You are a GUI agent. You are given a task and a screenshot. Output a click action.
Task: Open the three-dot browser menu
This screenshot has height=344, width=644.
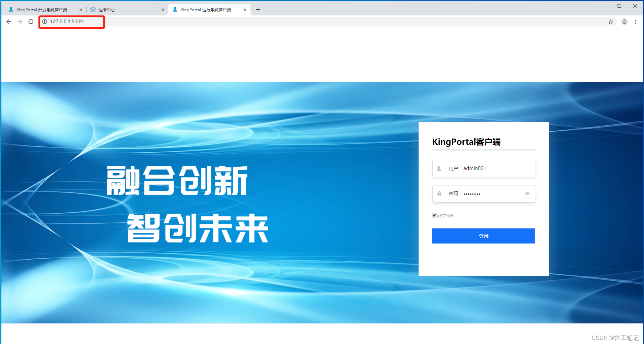coord(636,21)
